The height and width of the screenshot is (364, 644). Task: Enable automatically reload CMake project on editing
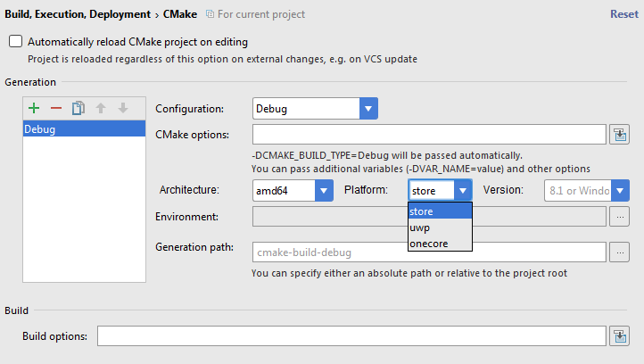(15, 42)
